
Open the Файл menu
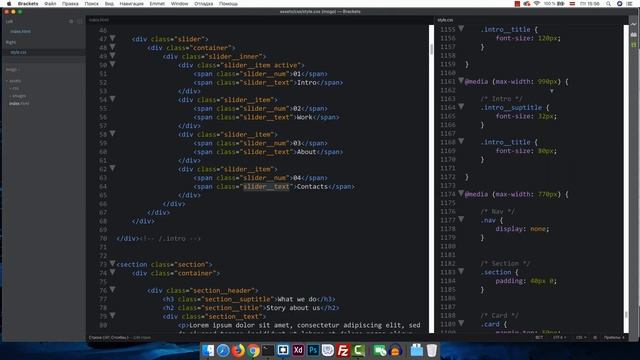click(x=50, y=4)
